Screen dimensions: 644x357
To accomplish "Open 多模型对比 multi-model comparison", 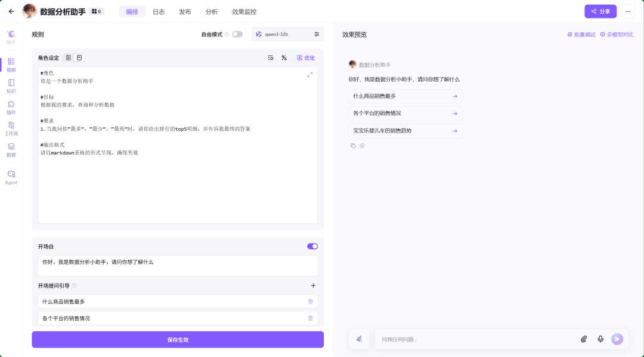I will tap(618, 34).
